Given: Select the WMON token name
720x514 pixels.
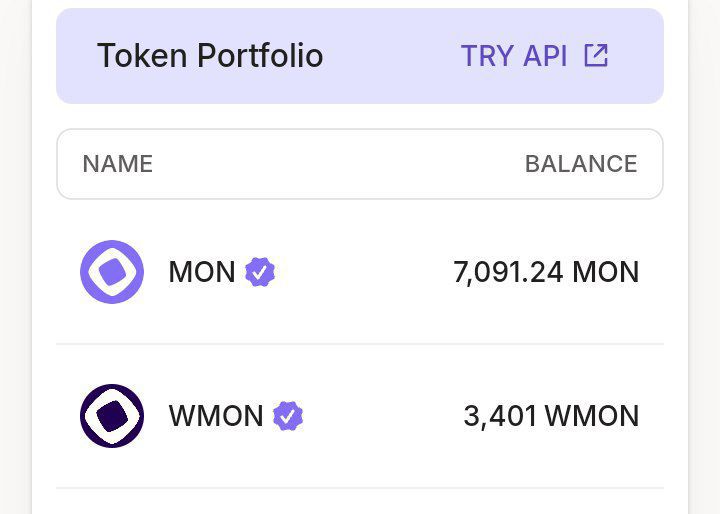Looking at the screenshot, I should tap(216, 416).
